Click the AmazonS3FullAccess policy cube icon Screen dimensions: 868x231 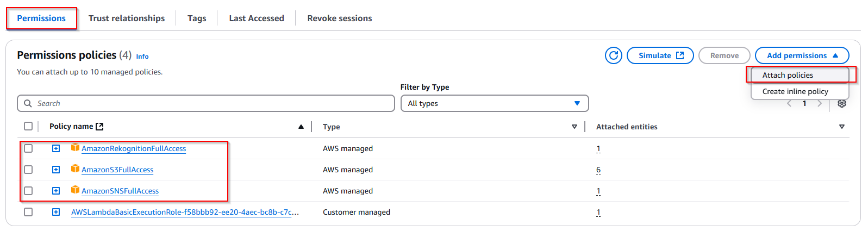[x=75, y=169]
